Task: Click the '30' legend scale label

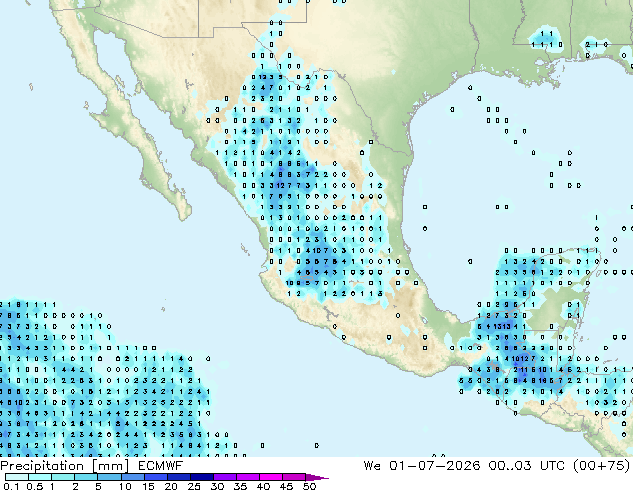Action: click(x=218, y=486)
